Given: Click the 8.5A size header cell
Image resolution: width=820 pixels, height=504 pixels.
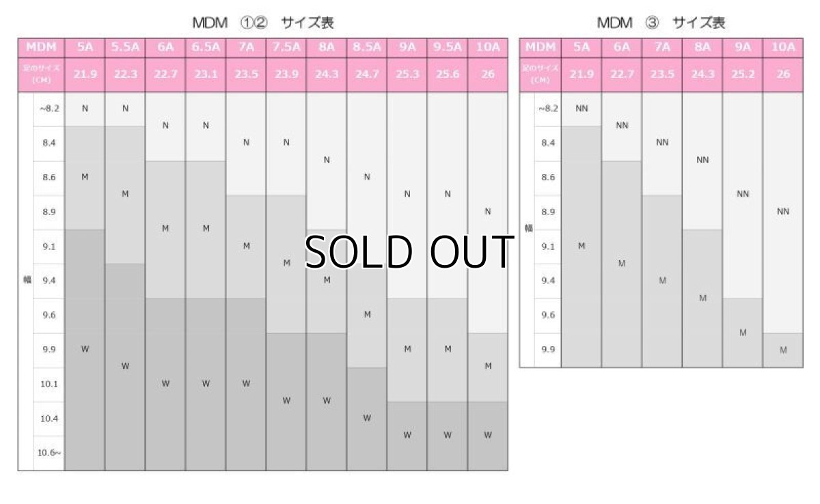Looking at the screenshot, I should [367, 48].
